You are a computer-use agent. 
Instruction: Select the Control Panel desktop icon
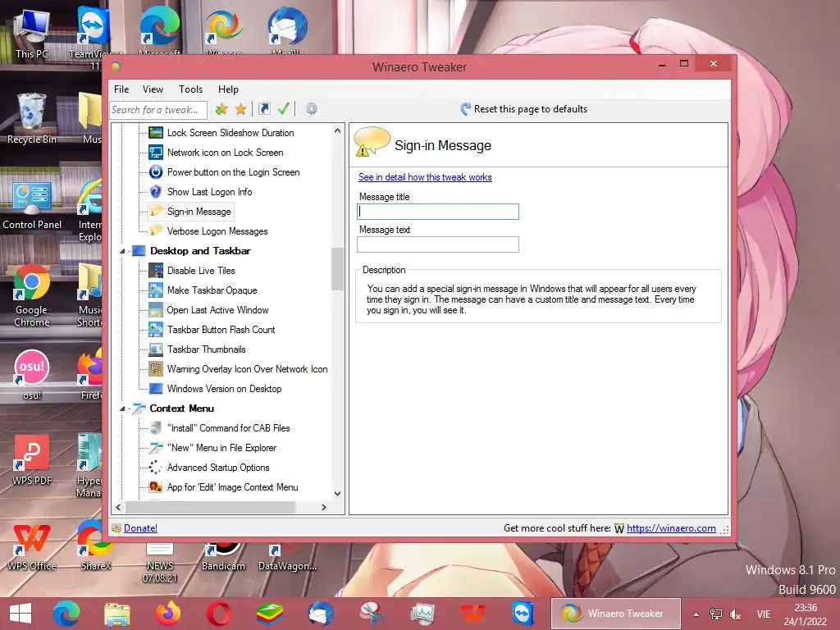click(x=32, y=205)
